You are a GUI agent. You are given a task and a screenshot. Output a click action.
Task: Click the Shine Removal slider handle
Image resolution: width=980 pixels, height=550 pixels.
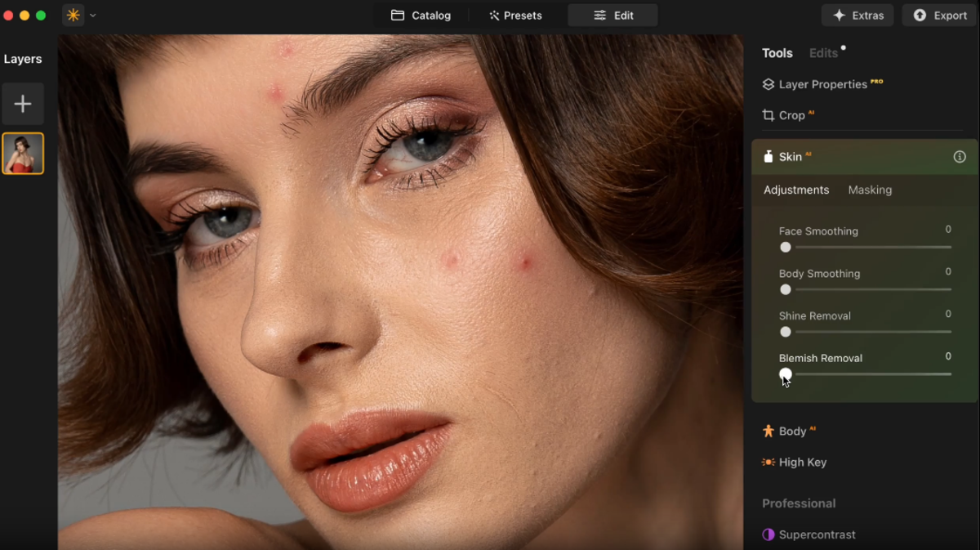pos(786,332)
